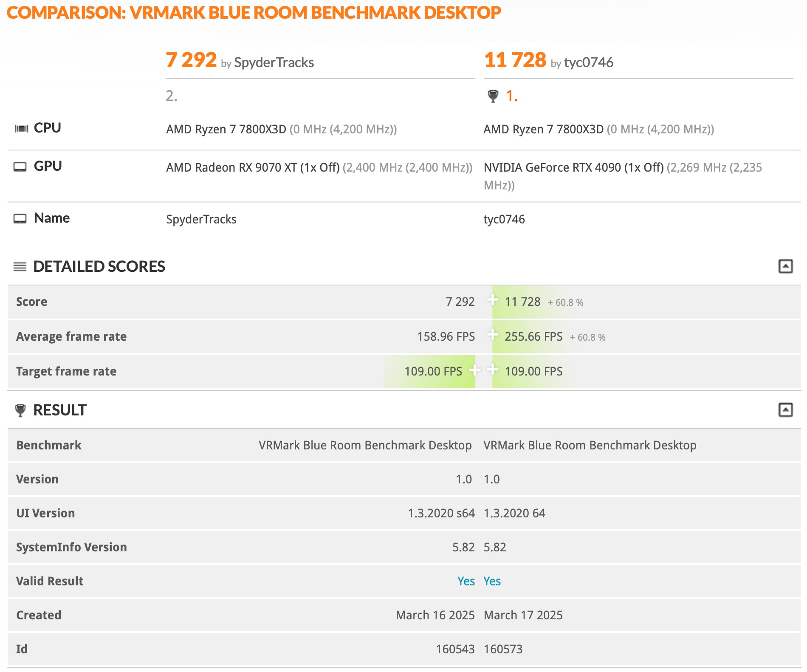Click plus icon right of left 109.00 FPS
The width and height of the screenshot is (807, 672).
pyautogui.click(x=474, y=370)
